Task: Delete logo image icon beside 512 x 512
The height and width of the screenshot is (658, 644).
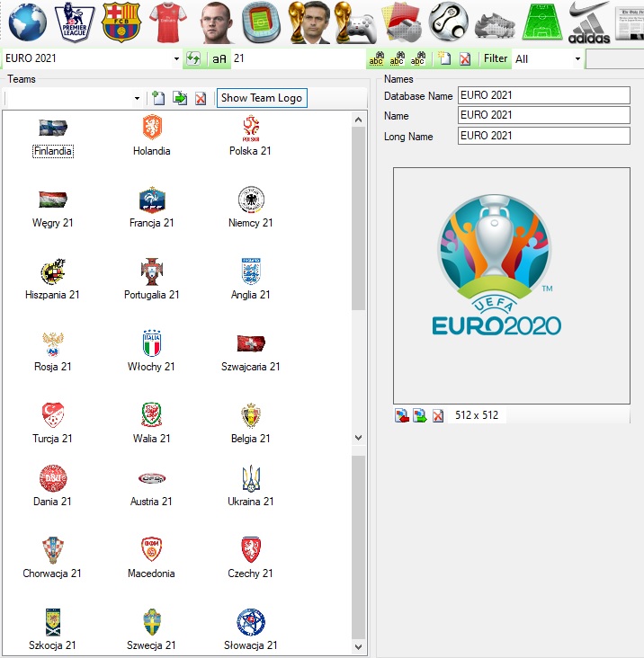Action: 438,415
